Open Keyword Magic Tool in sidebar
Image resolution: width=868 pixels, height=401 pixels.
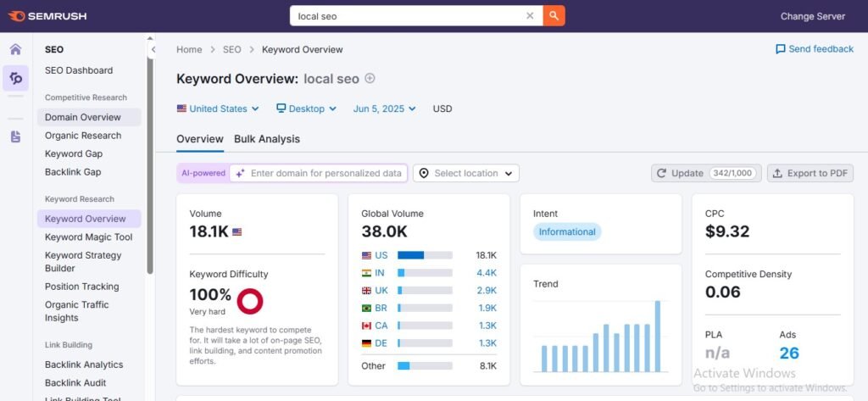(x=88, y=237)
